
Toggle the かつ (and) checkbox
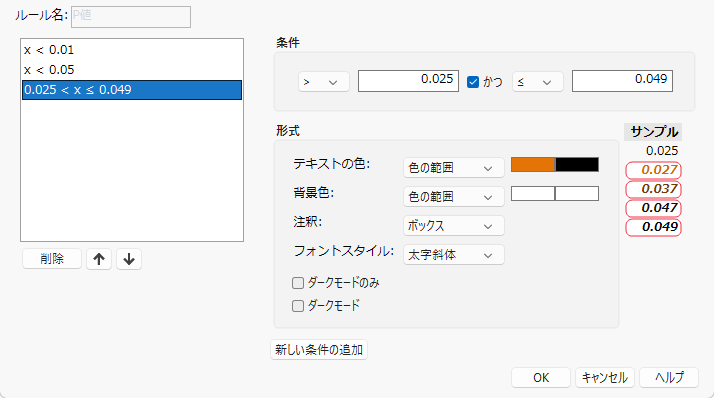tap(473, 82)
